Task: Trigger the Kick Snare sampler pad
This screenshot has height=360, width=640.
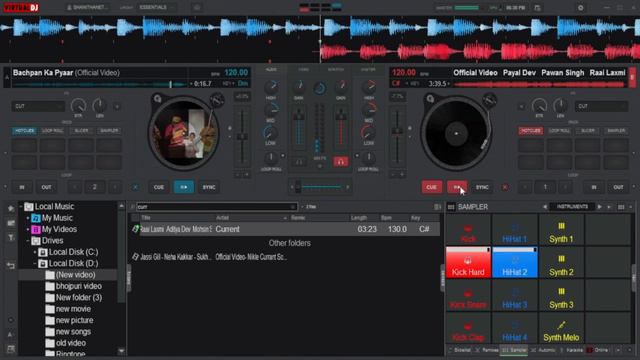Action: point(468,295)
